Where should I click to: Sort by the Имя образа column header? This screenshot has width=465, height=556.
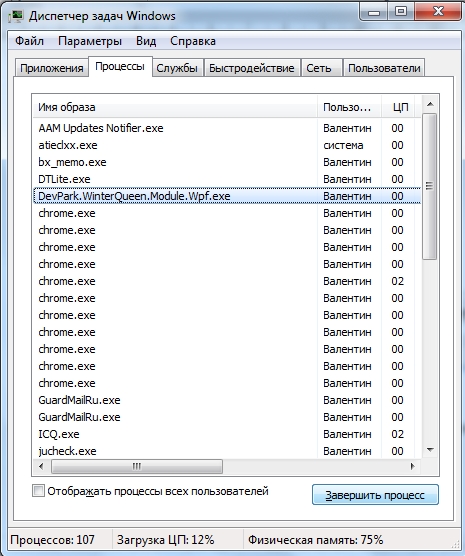click(175, 107)
